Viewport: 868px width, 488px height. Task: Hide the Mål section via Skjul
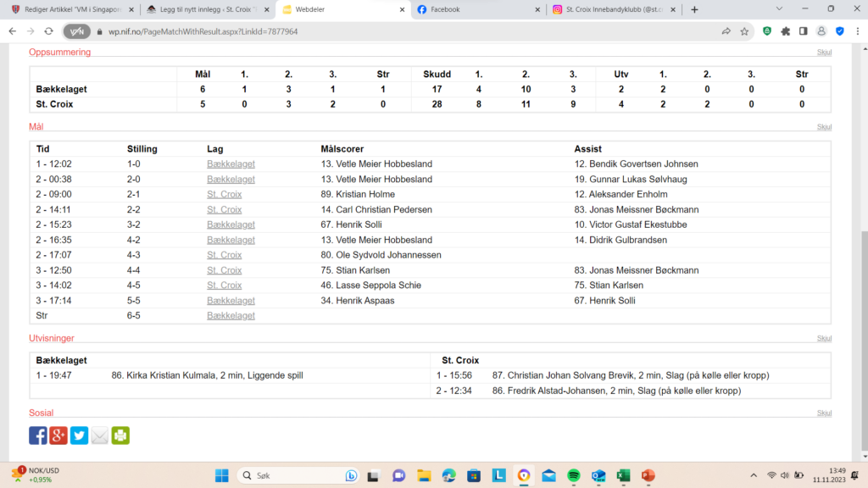click(824, 127)
